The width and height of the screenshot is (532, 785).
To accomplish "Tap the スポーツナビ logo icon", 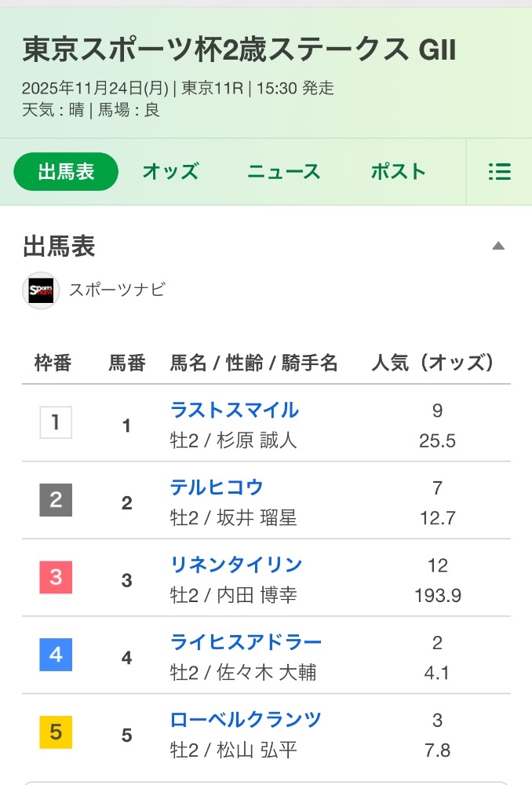I will [x=41, y=290].
